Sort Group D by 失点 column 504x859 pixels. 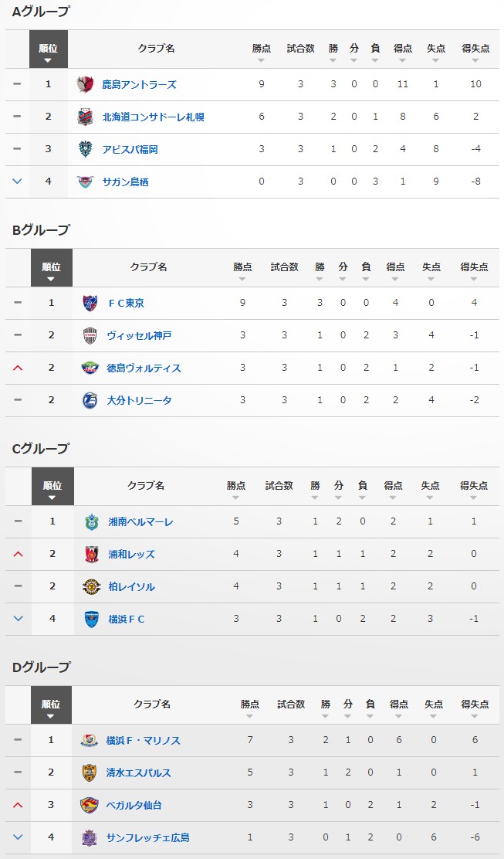434,708
